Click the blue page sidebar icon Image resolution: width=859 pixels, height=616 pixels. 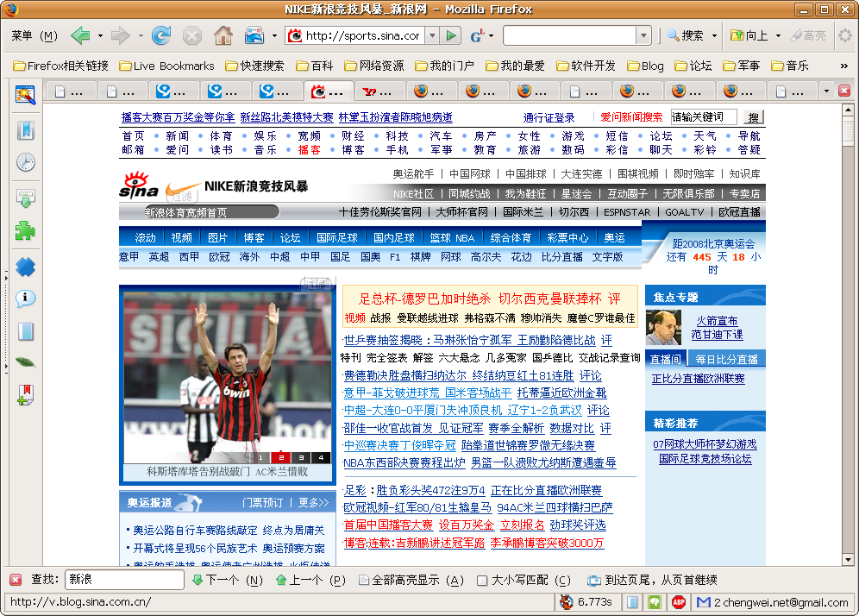pos(25,331)
